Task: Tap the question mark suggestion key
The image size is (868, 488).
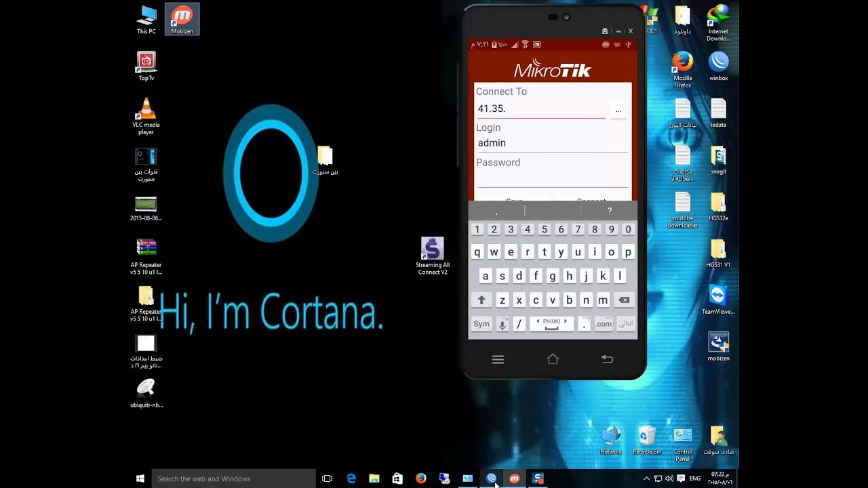Action: click(x=610, y=211)
